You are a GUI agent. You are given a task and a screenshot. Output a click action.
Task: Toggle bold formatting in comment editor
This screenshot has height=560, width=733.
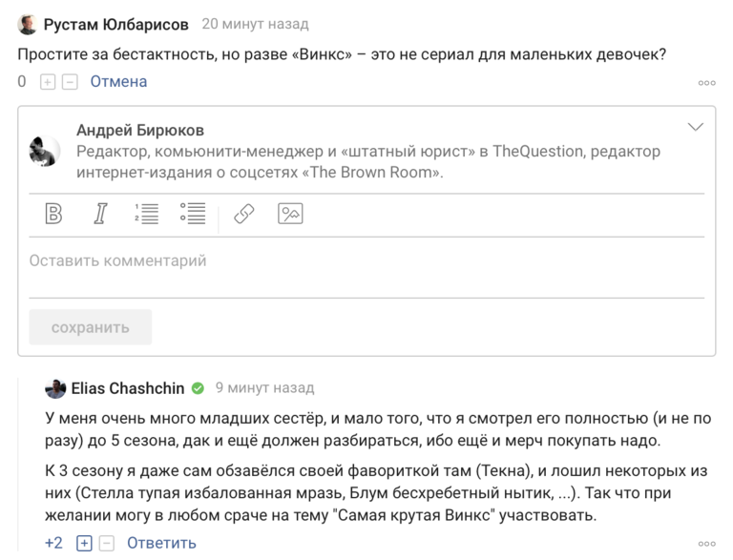(x=53, y=214)
